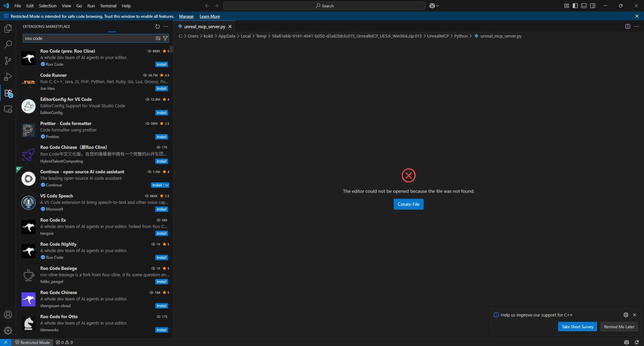
Task: Open the Manage gear in activity bar
Action: [8, 331]
